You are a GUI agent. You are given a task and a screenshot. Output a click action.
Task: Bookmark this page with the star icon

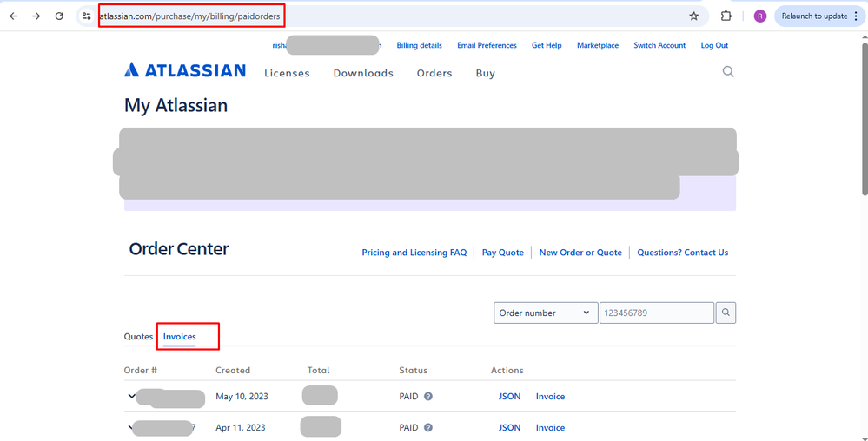tap(693, 16)
